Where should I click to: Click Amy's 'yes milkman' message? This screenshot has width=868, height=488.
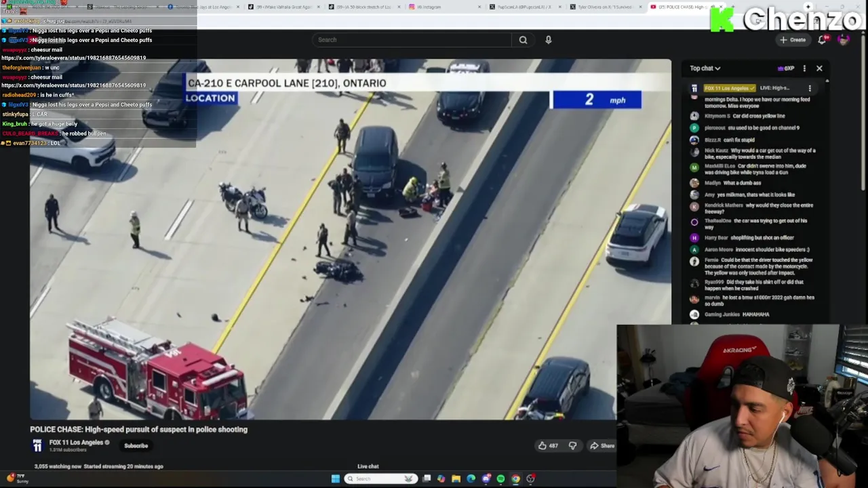click(749, 195)
